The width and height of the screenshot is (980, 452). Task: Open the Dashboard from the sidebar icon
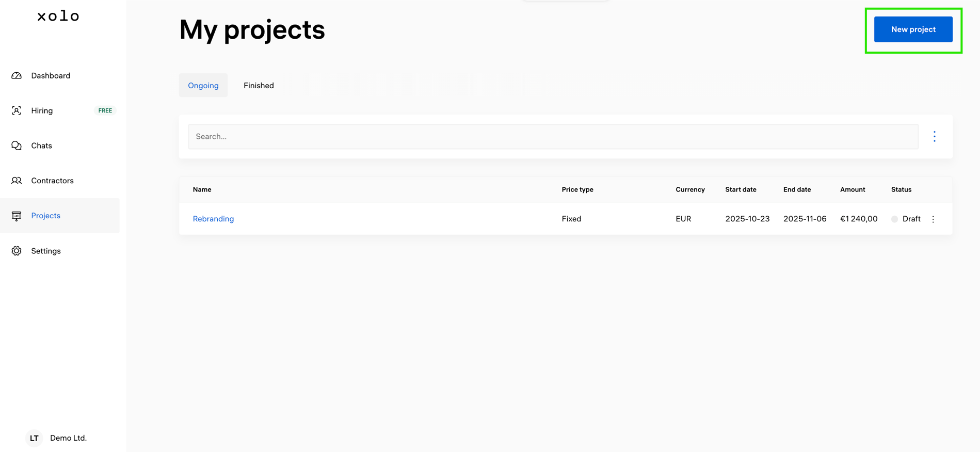16,75
